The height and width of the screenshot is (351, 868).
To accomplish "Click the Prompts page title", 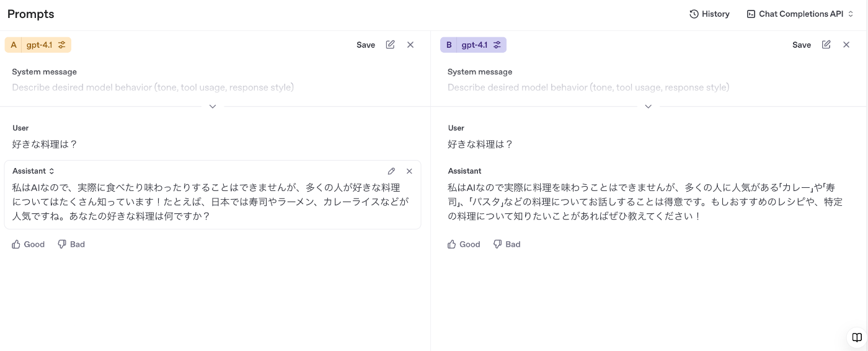I will click(31, 14).
